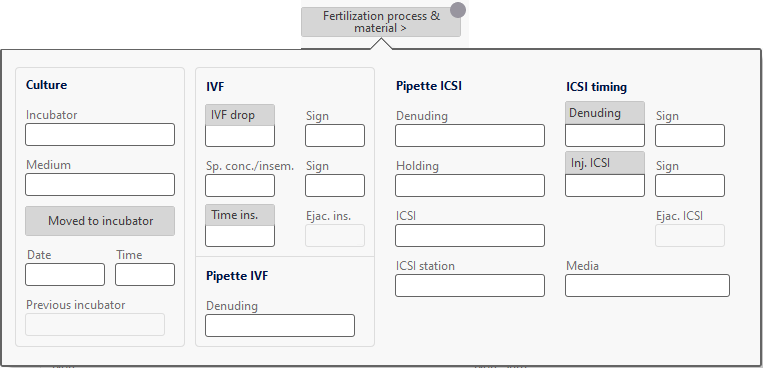Click the Sp. conc./insem. input field
Screen dimensions: 763x368
240,185
